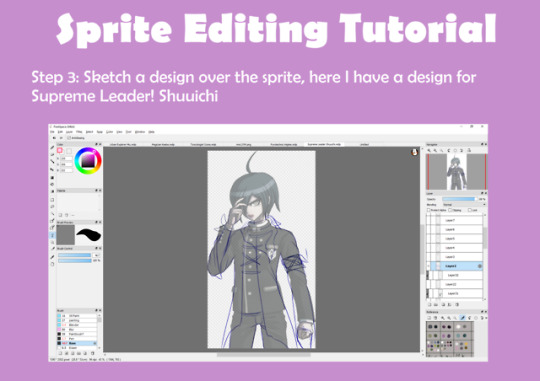Select the Eraser brush in Brush list
The height and width of the screenshot is (381, 540).
coord(77,348)
